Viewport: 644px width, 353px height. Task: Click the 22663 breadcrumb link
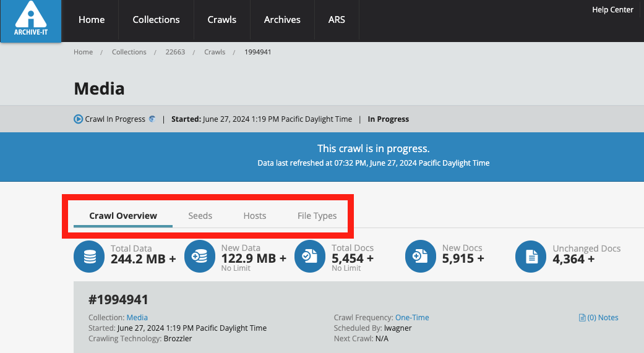tap(175, 52)
